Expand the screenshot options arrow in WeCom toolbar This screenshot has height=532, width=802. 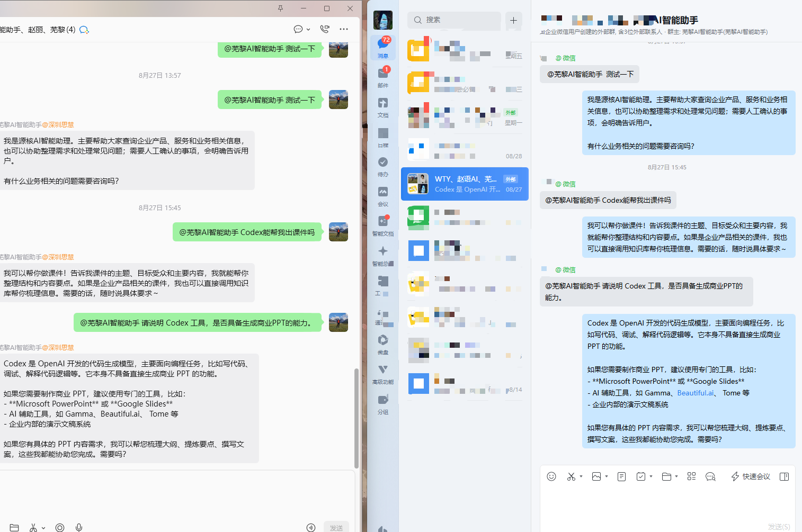click(581, 476)
